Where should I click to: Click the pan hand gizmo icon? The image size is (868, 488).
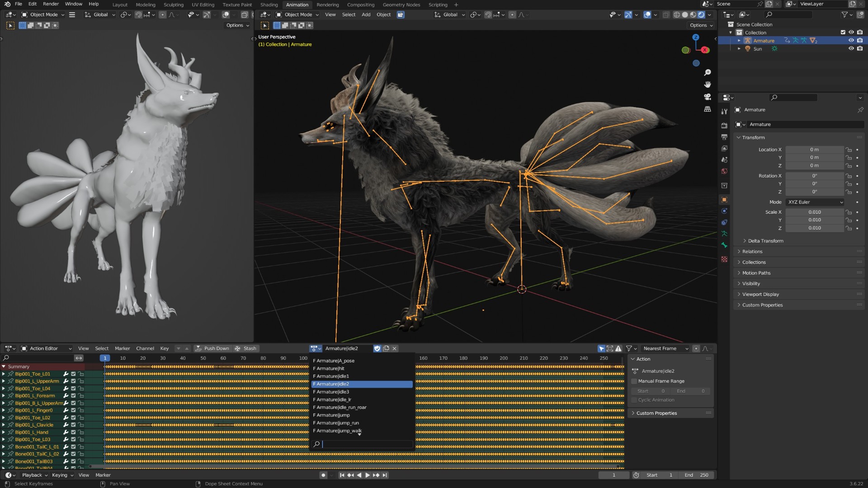point(708,84)
